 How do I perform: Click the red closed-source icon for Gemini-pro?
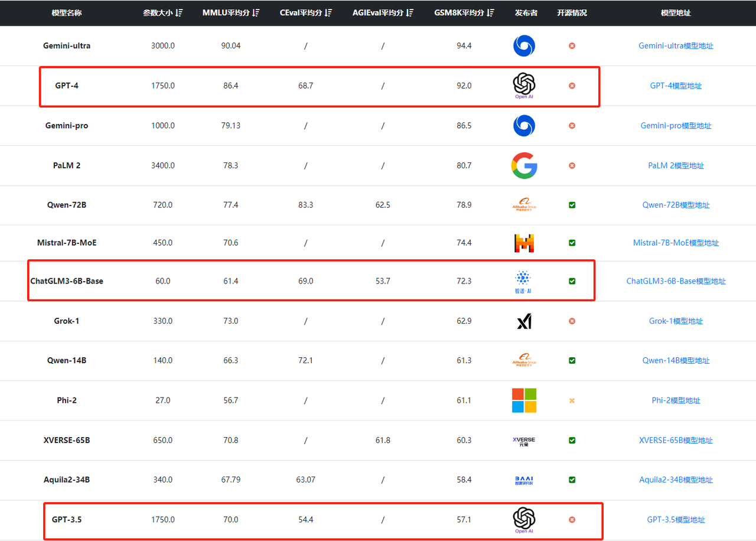pos(572,126)
